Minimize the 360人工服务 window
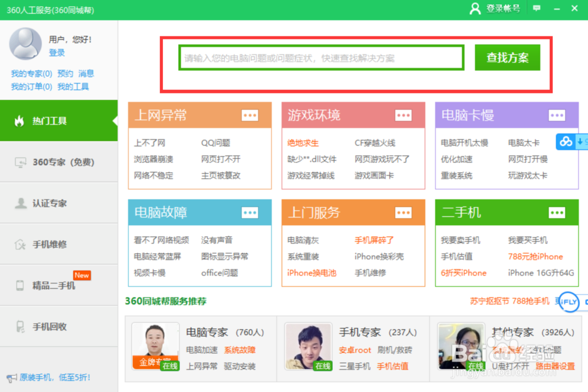This screenshot has width=588, height=392. (x=557, y=8)
